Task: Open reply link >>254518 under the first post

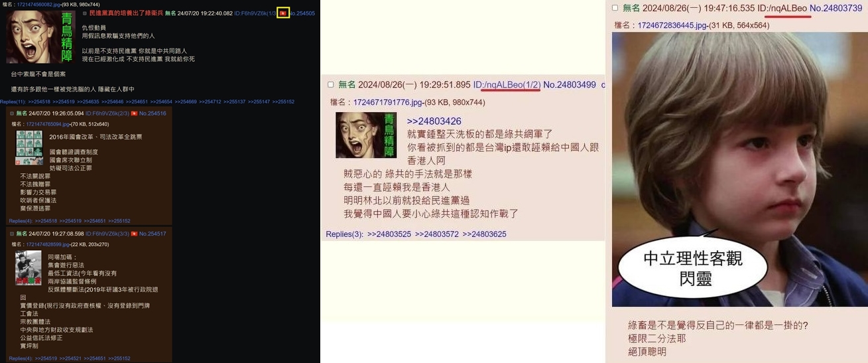Action: coord(38,102)
